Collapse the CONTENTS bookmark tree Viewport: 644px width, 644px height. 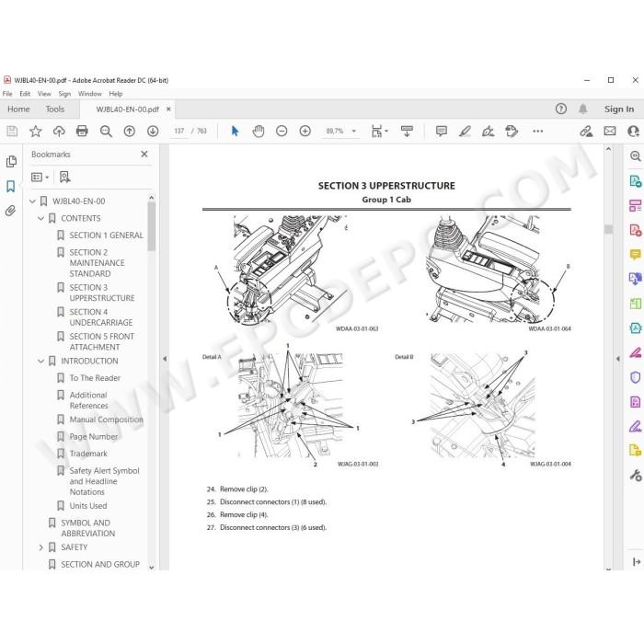point(40,219)
